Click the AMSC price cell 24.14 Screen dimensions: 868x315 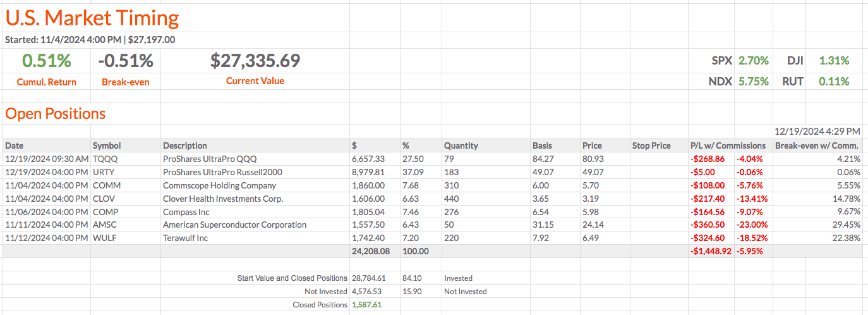click(592, 225)
